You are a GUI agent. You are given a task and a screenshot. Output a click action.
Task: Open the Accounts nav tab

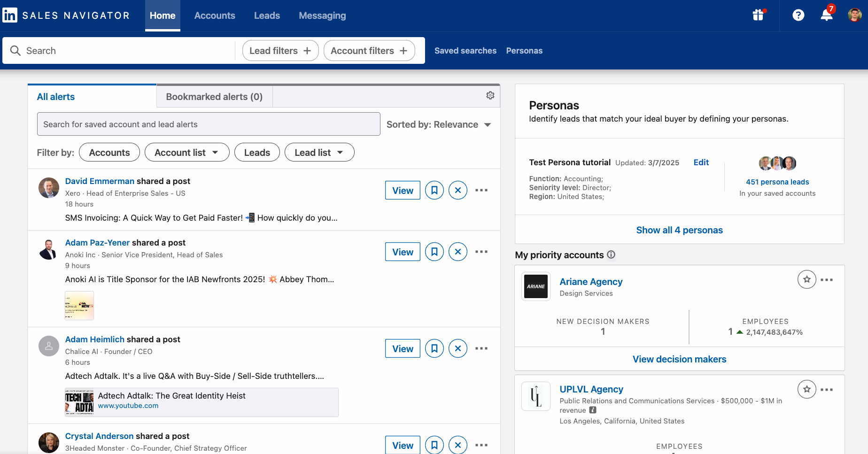(215, 15)
